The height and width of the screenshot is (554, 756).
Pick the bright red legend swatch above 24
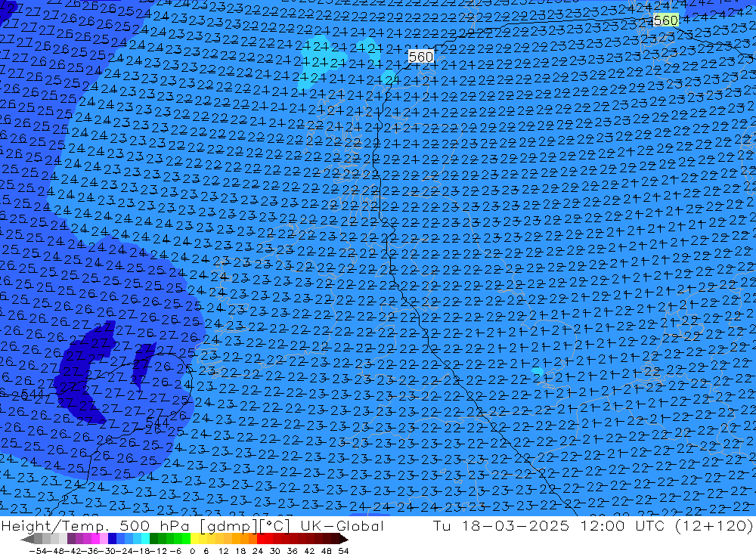(261, 540)
